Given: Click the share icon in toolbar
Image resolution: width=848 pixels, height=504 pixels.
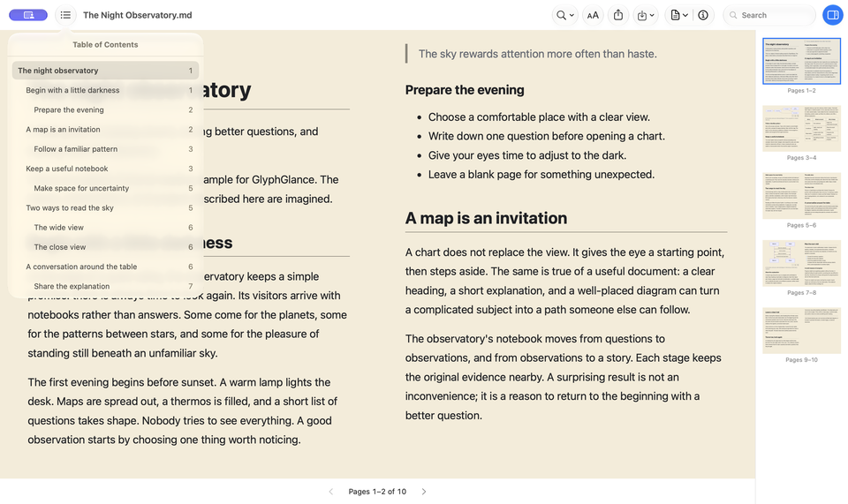Looking at the screenshot, I should click(x=618, y=15).
